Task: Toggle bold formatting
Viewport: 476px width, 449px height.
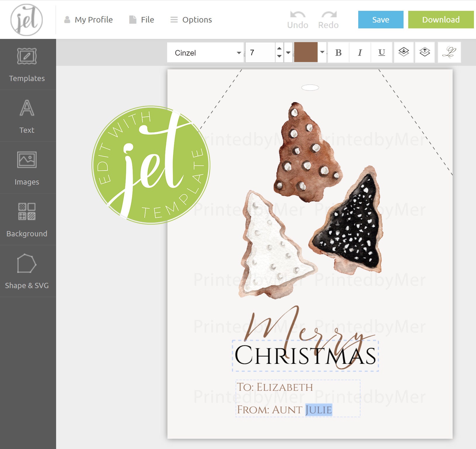Action: click(338, 53)
